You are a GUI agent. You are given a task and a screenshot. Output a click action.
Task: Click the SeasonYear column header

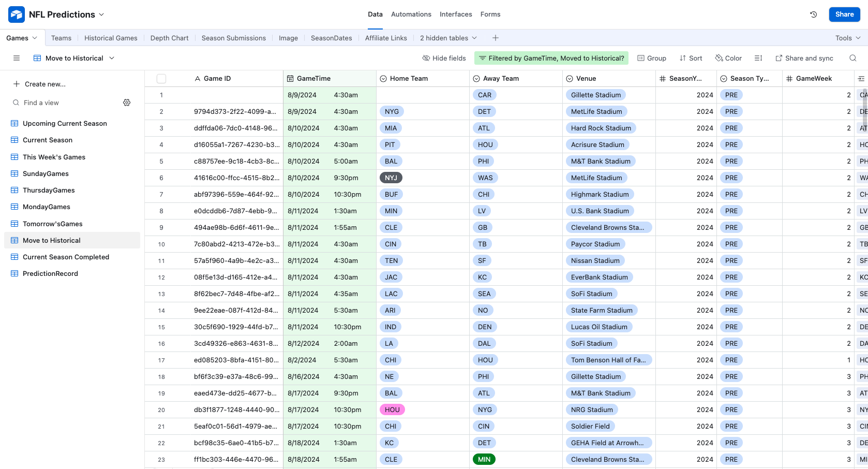686,79
